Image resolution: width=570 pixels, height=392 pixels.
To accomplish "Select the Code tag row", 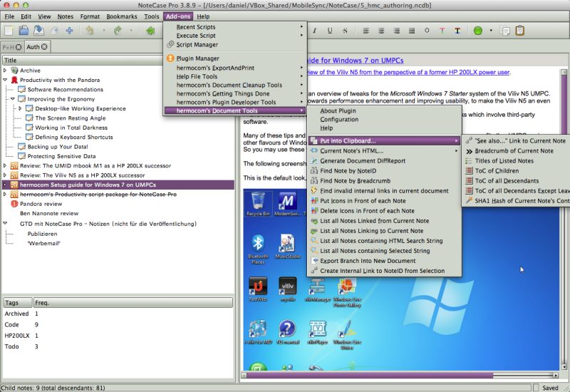I will coord(118,324).
